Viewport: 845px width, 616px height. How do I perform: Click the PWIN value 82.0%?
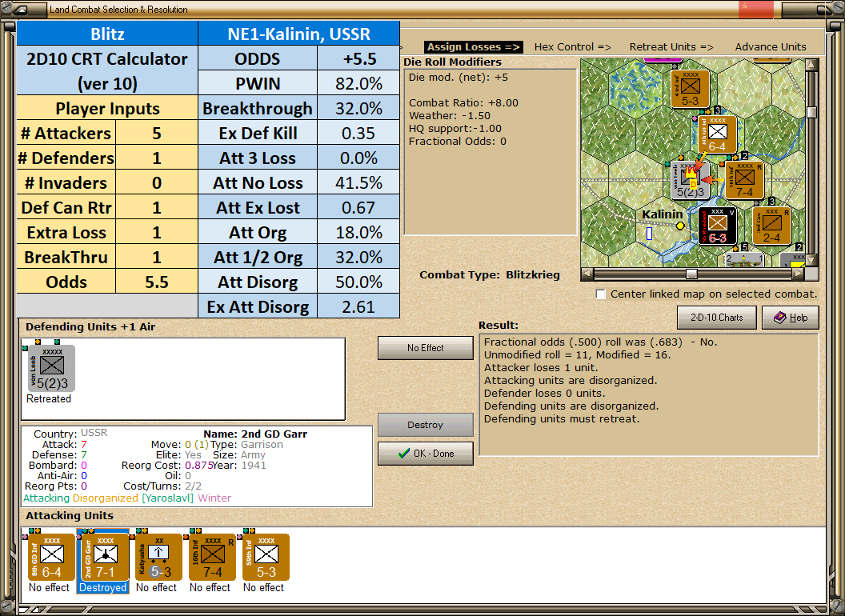point(358,83)
